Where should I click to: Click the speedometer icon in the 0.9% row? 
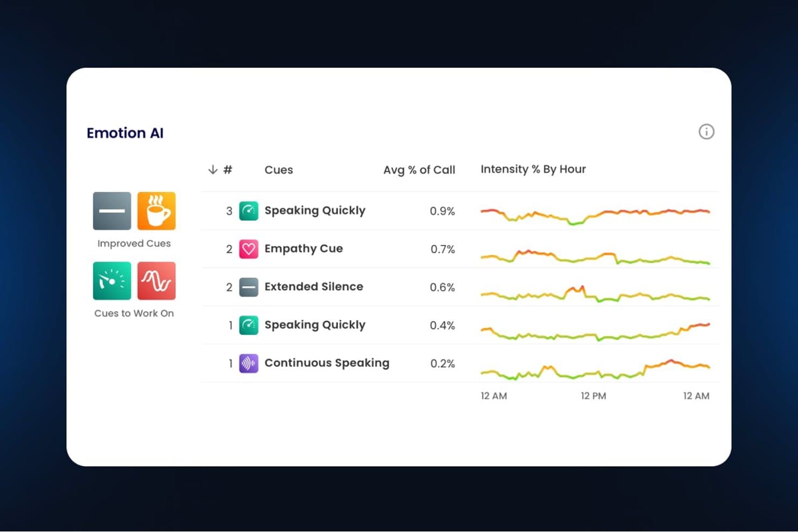(249, 211)
